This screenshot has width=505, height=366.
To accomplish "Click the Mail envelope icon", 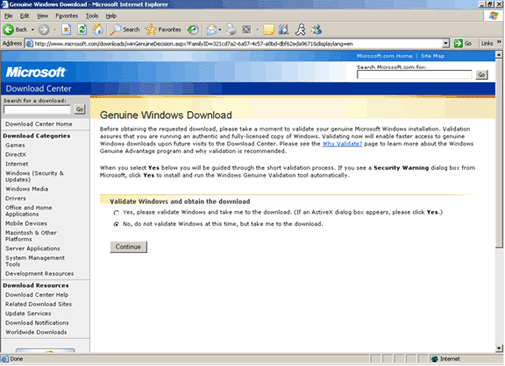I will [x=211, y=30].
